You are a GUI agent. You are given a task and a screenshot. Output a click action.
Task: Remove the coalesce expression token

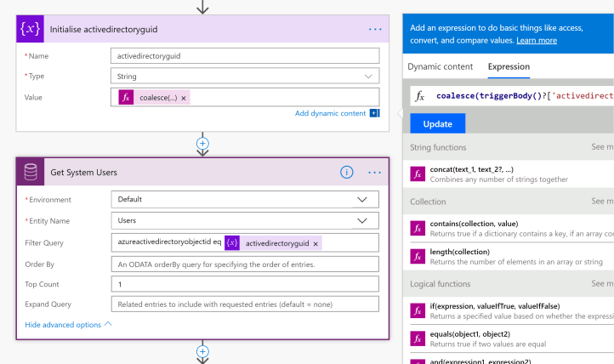point(185,98)
